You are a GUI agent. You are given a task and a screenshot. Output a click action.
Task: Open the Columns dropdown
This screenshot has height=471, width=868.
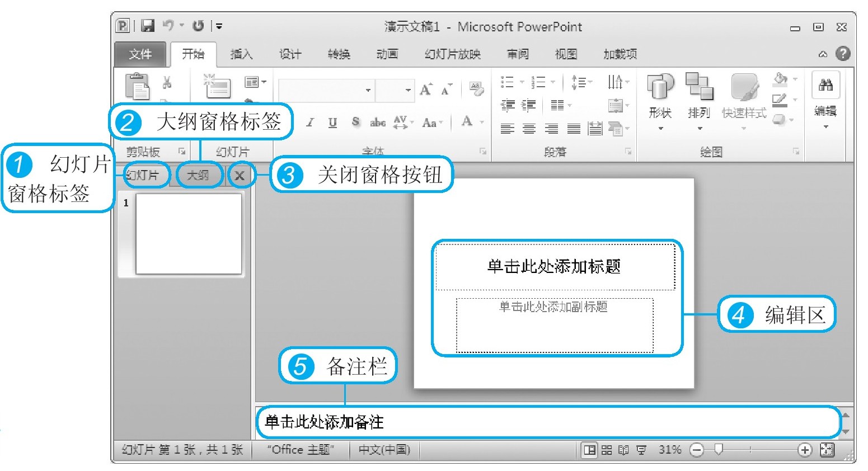[561, 105]
